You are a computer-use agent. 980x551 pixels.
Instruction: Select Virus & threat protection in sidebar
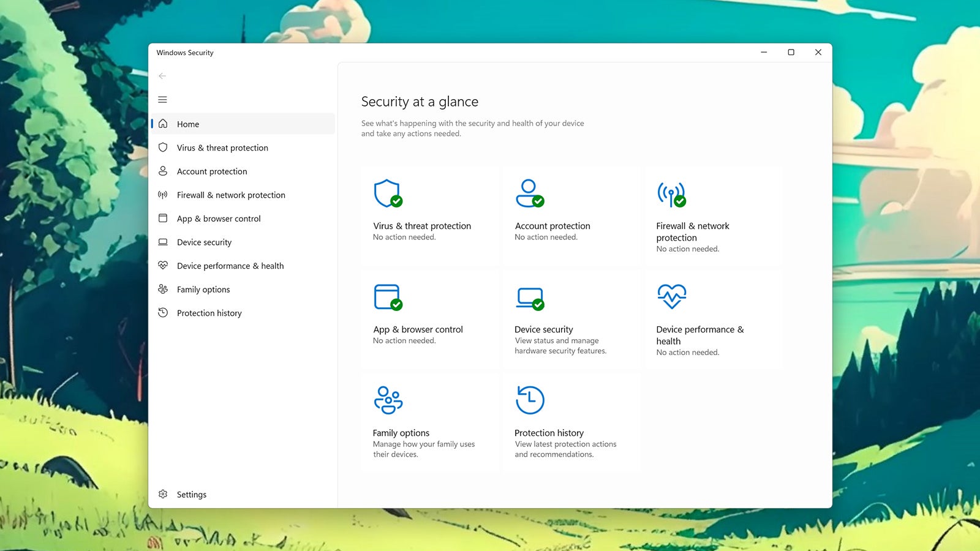(x=222, y=148)
